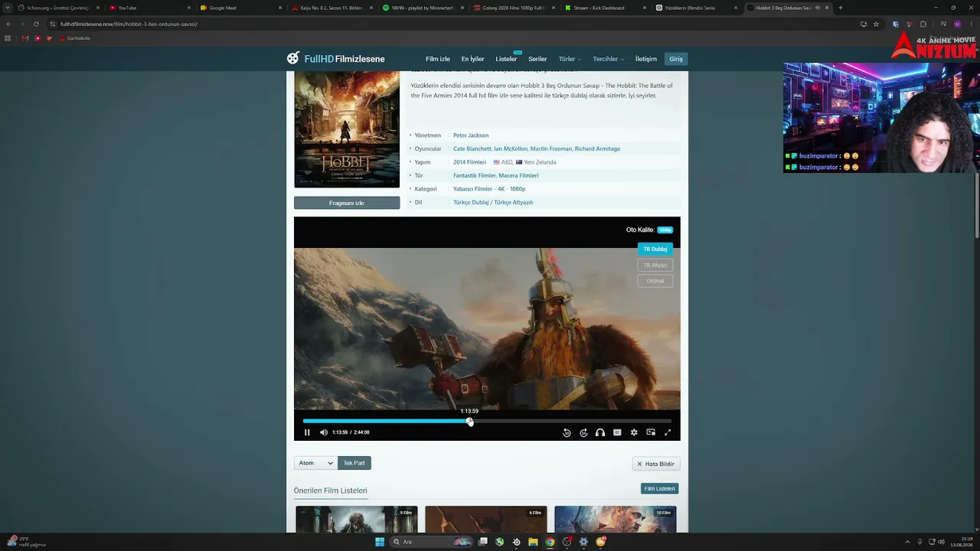This screenshot has width=980, height=551.
Task: Open the subtitles CC icon
Action: (x=617, y=432)
